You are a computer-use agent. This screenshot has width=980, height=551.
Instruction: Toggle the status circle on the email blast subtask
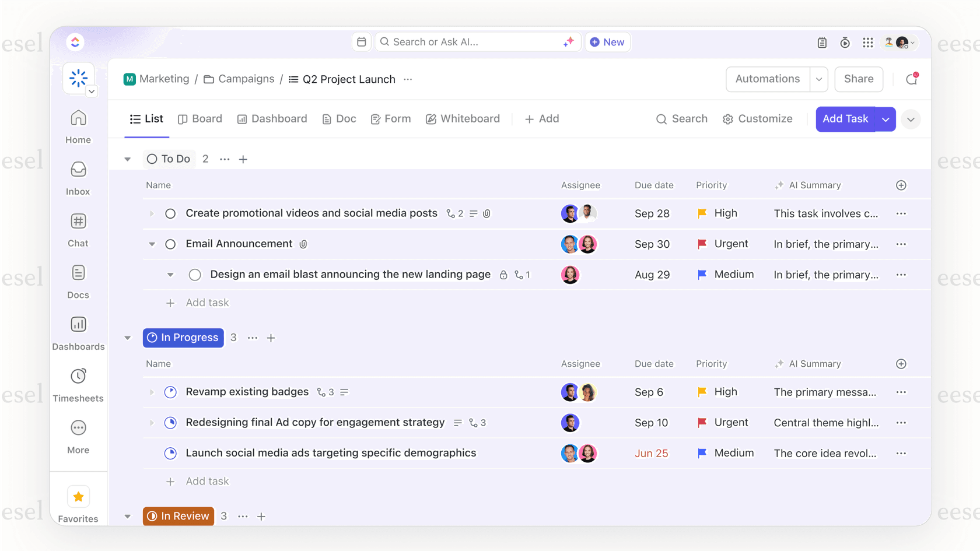[195, 274]
